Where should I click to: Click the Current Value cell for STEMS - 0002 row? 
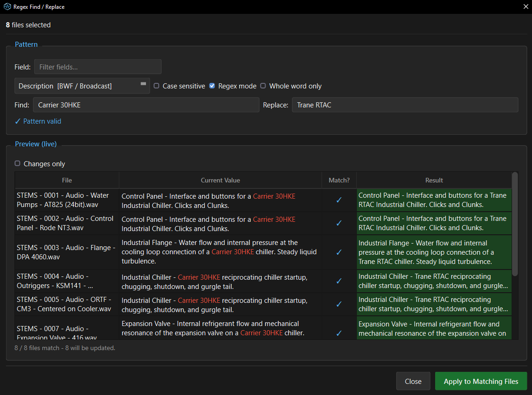(220, 223)
